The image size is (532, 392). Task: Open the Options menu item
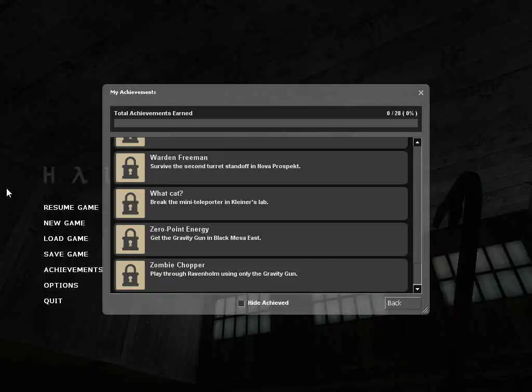(61, 286)
